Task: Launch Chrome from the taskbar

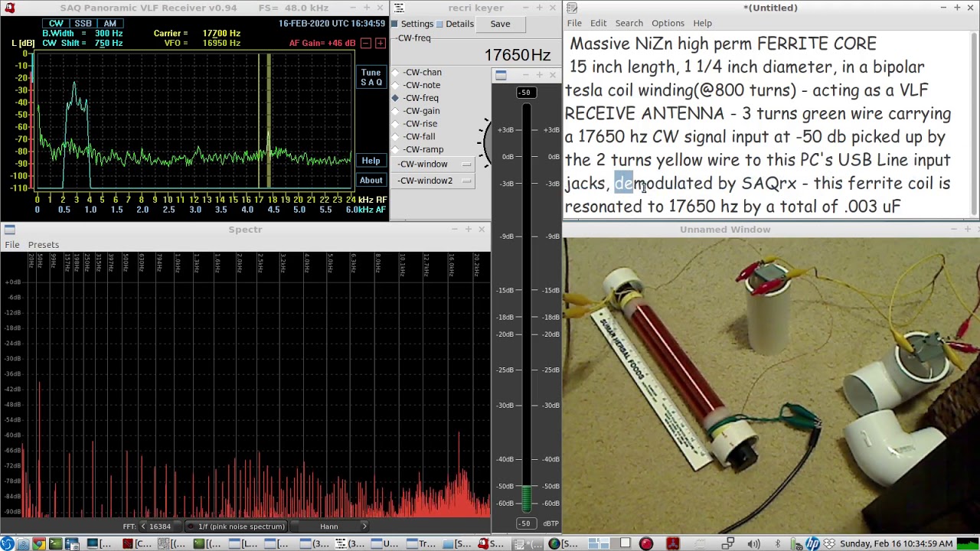Action: [x=39, y=544]
